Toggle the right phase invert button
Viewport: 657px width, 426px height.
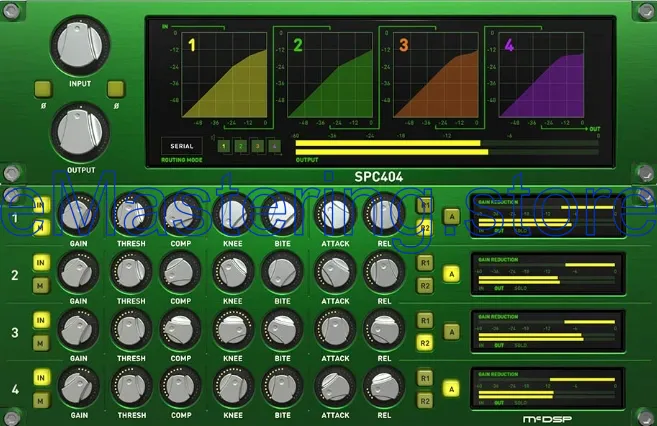tap(116, 89)
